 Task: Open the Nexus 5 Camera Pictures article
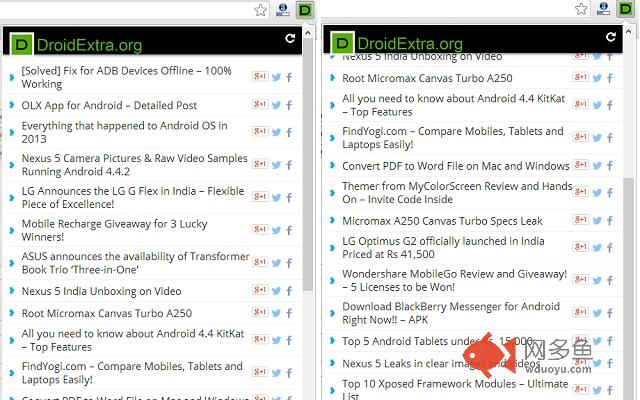[134, 165]
